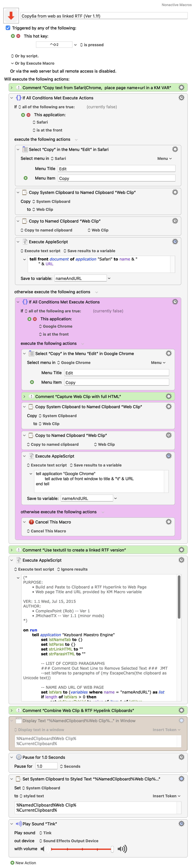This screenshot has width=195, height=868.
Task: Click gear on Pause for 1.0 Seconds action
Action: point(181,757)
